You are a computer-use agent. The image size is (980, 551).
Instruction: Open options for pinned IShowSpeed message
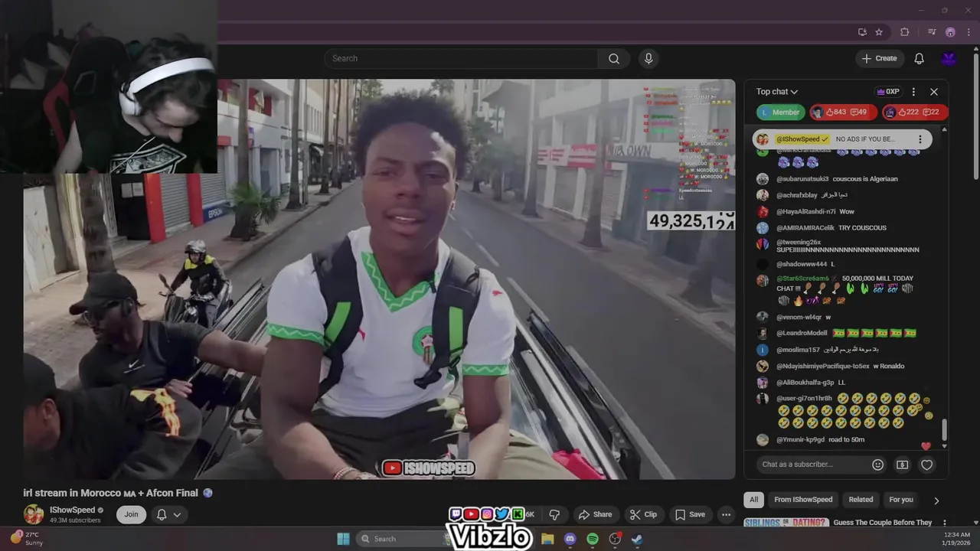(x=920, y=139)
